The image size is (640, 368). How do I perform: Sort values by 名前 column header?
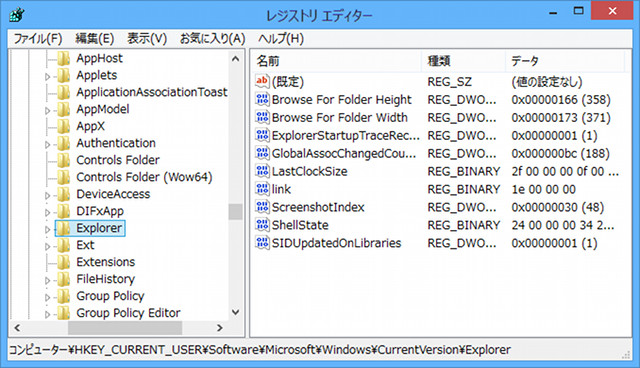click(x=336, y=61)
